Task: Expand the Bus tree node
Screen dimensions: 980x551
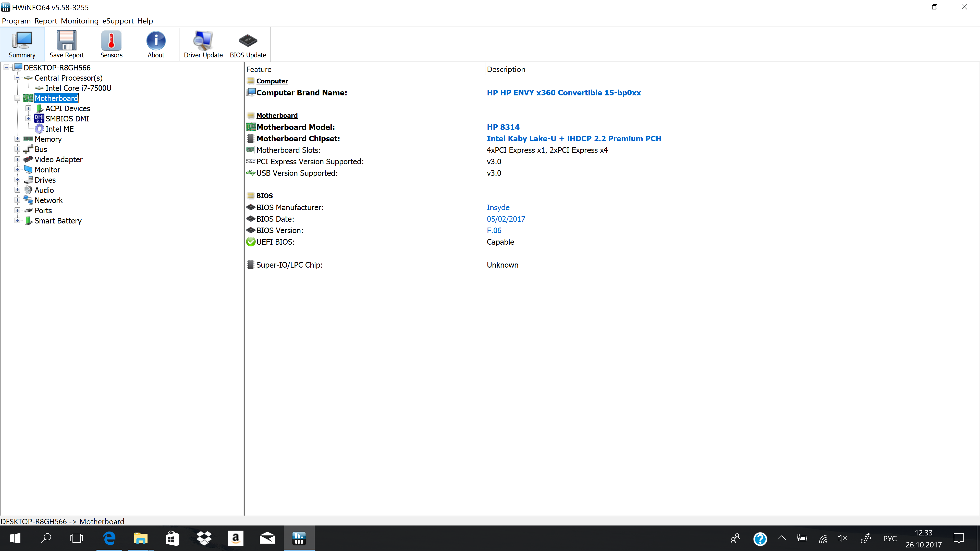Action: (17, 149)
